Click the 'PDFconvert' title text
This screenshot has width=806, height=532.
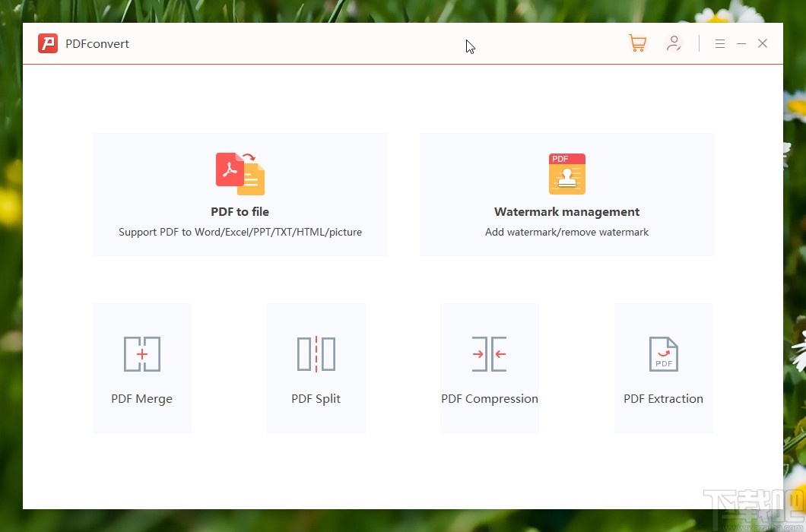click(97, 43)
